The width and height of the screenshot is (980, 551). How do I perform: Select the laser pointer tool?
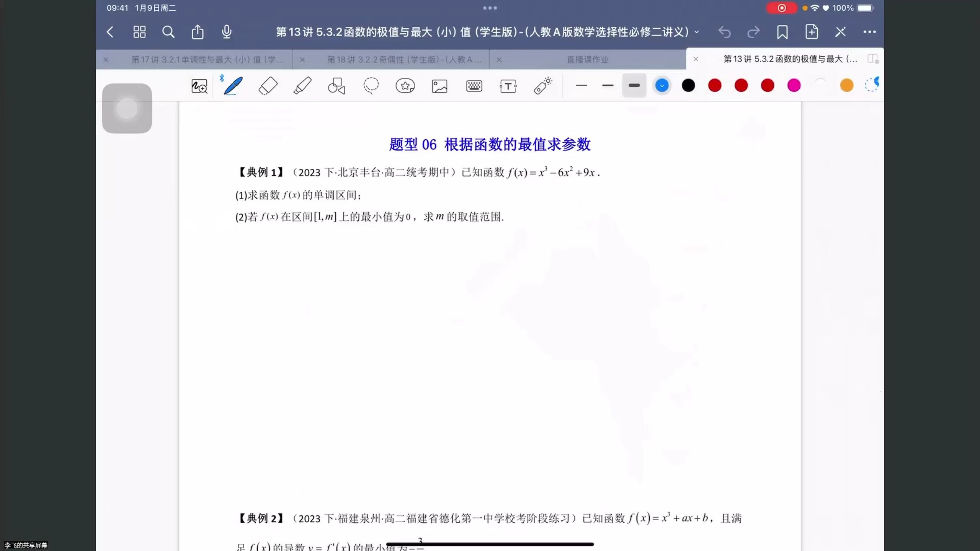tap(543, 86)
